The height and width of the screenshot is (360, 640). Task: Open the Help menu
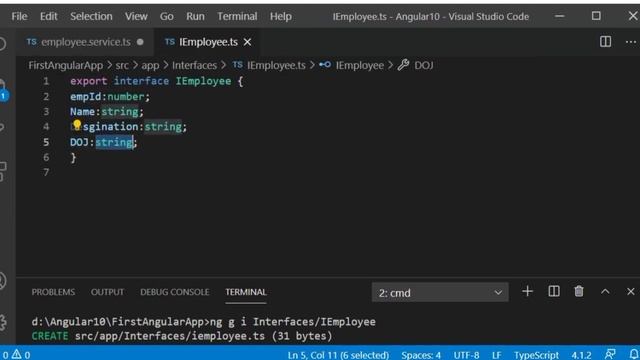point(280,16)
